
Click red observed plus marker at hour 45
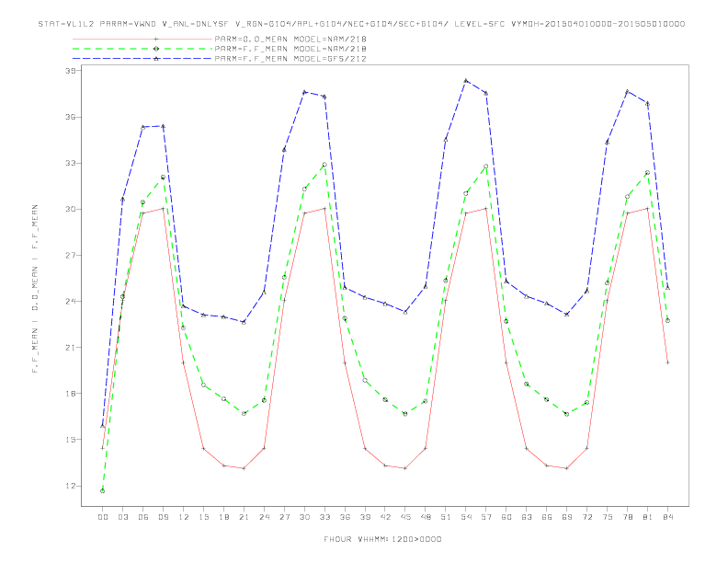[x=405, y=468]
